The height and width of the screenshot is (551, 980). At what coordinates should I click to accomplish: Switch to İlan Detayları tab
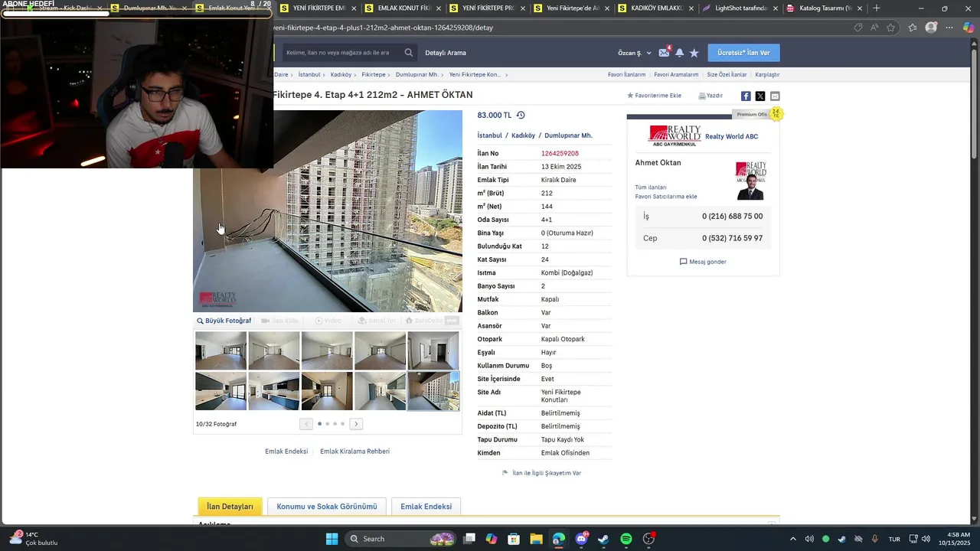pos(230,507)
